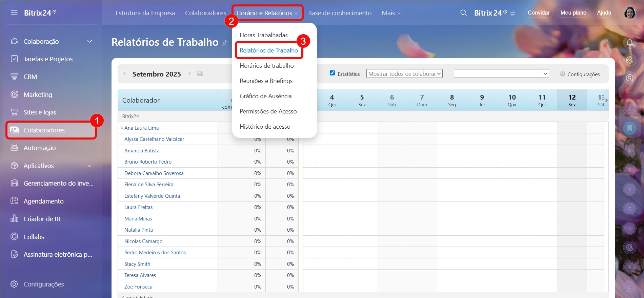Screen dimensions: 644x298
Task: Click the search magnifier icon
Action: pos(463,13)
